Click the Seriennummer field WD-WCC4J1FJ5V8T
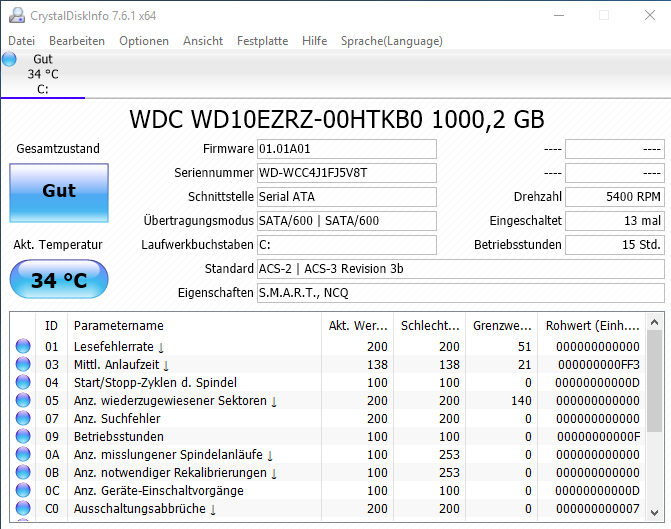The image size is (671, 529). 347,173
